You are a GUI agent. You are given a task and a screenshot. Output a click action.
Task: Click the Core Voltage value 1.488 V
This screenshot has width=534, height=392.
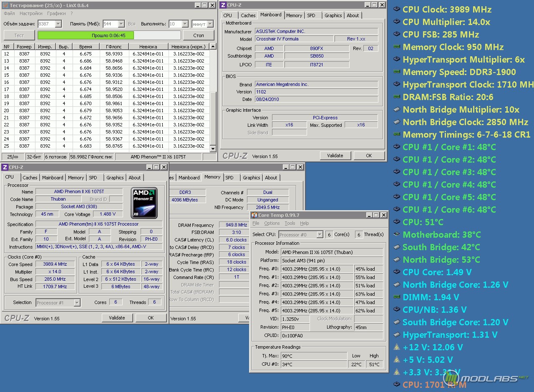click(108, 214)
